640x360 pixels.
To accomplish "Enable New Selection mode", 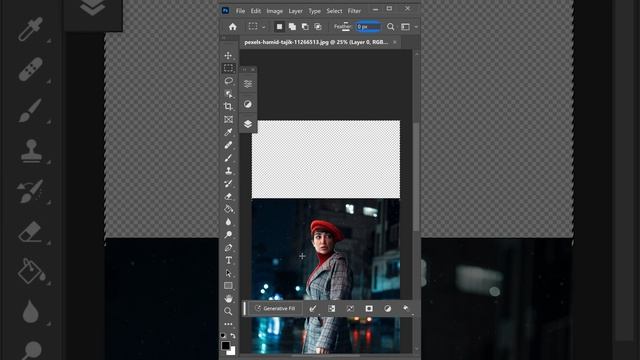I will 279,27.
